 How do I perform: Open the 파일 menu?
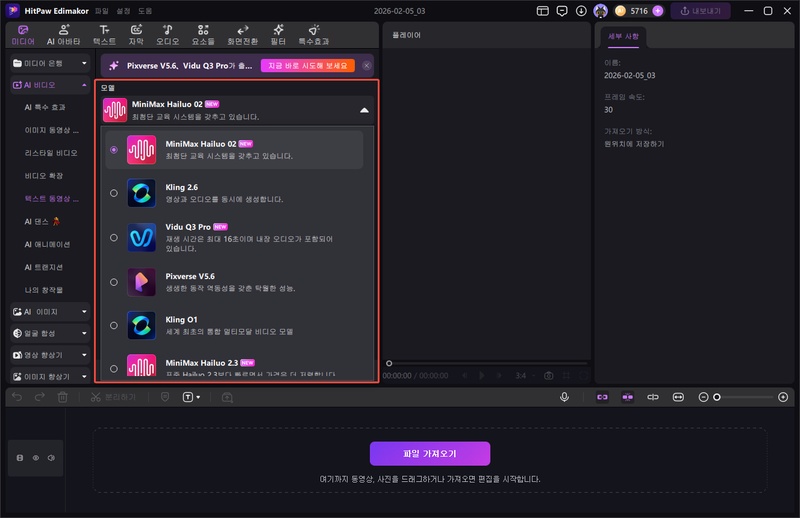pos(102,11)
